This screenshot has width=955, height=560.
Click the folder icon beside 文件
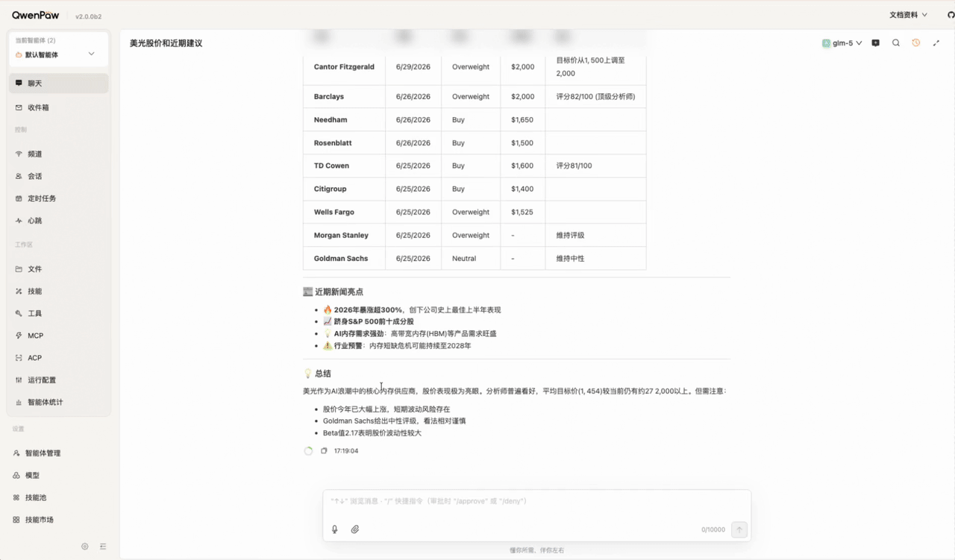(19, 269)
